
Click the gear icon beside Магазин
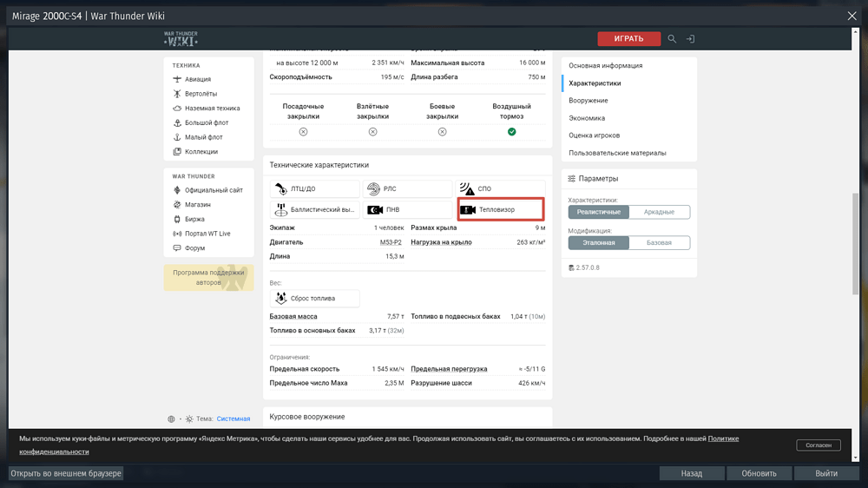pyautogui.click(x=177, y=204)
